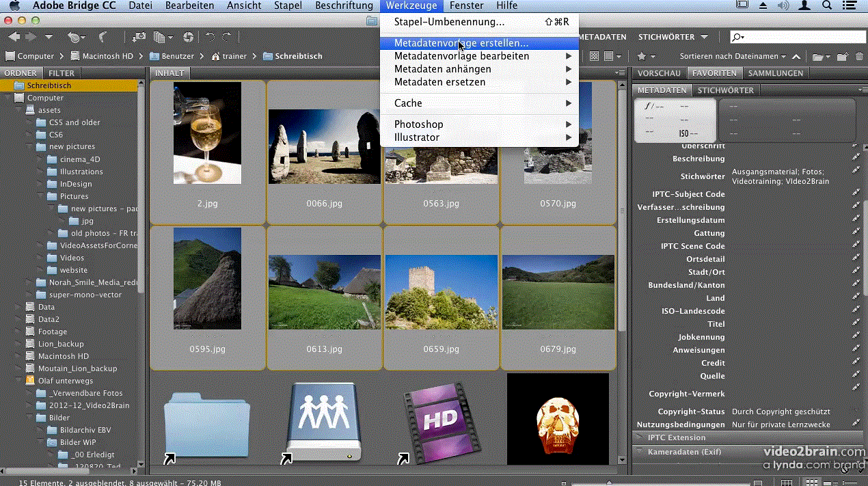Viewport: 868px width, 486px height.
Task: Click the trash delete icon
Action: (858, 57)
